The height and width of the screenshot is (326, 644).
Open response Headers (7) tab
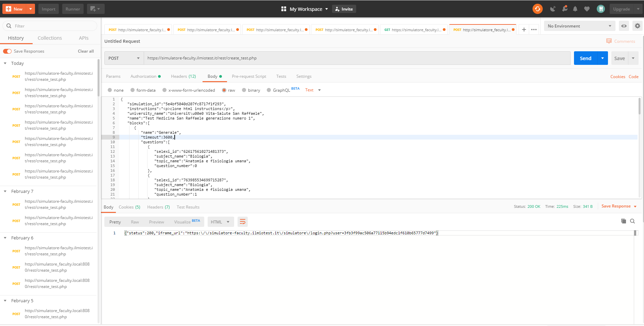pos(158,207)
